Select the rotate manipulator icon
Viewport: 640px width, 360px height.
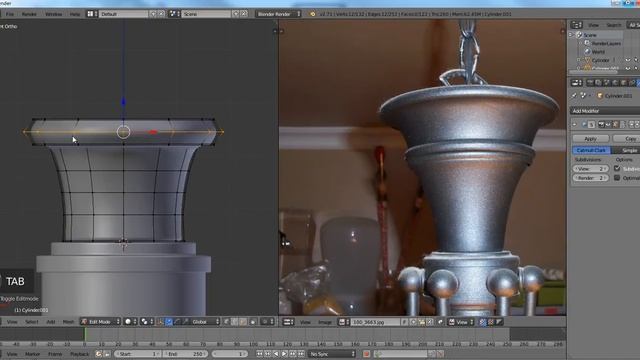click(x=177, y=322)
